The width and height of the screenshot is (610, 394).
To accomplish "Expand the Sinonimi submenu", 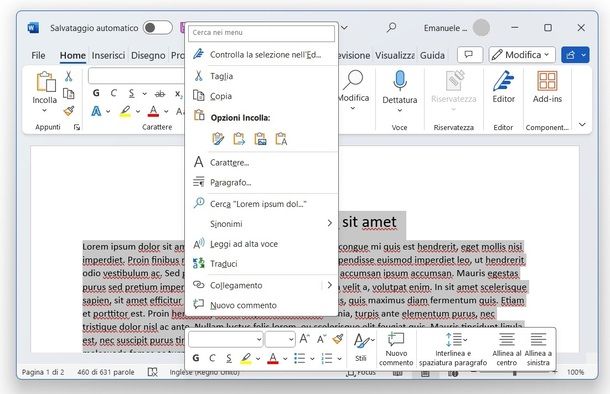I will click(x=261, y=223).
